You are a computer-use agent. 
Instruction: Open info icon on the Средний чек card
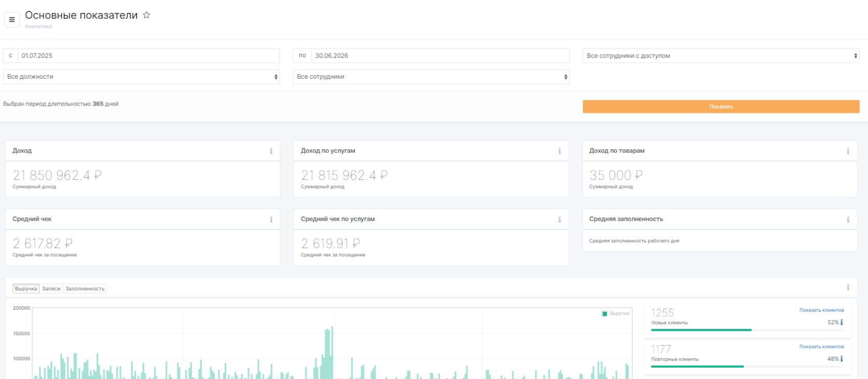pos(271,220)
